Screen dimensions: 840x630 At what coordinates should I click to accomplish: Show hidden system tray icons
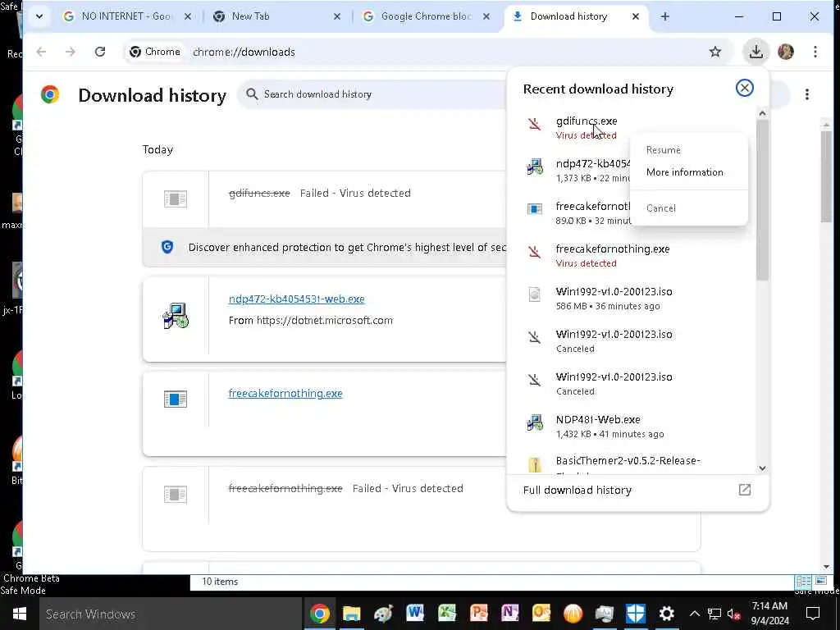694,614
